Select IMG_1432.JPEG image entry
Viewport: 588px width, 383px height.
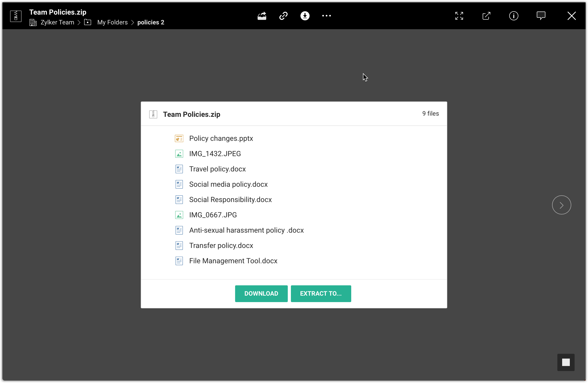tap(215, 154)
